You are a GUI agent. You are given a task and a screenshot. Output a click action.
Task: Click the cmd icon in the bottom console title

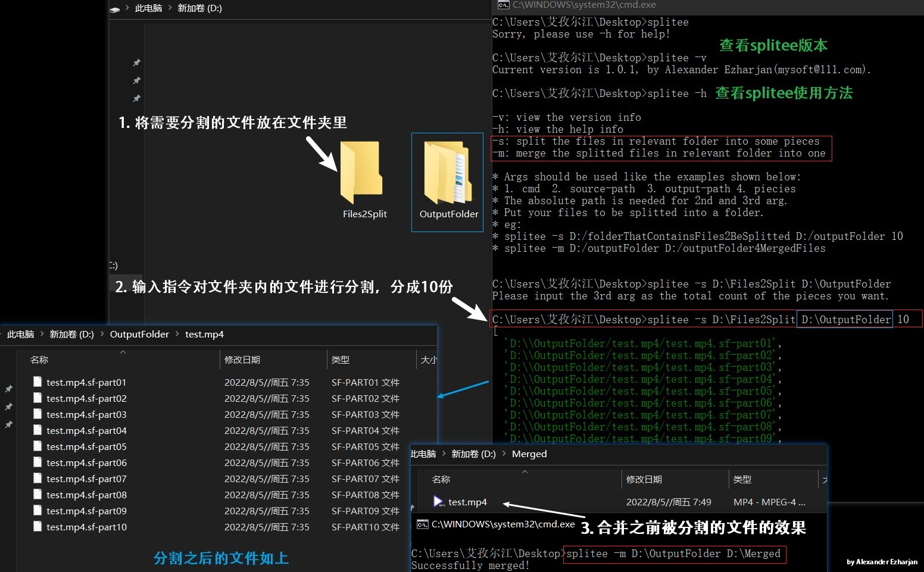[x=423, y=524]
